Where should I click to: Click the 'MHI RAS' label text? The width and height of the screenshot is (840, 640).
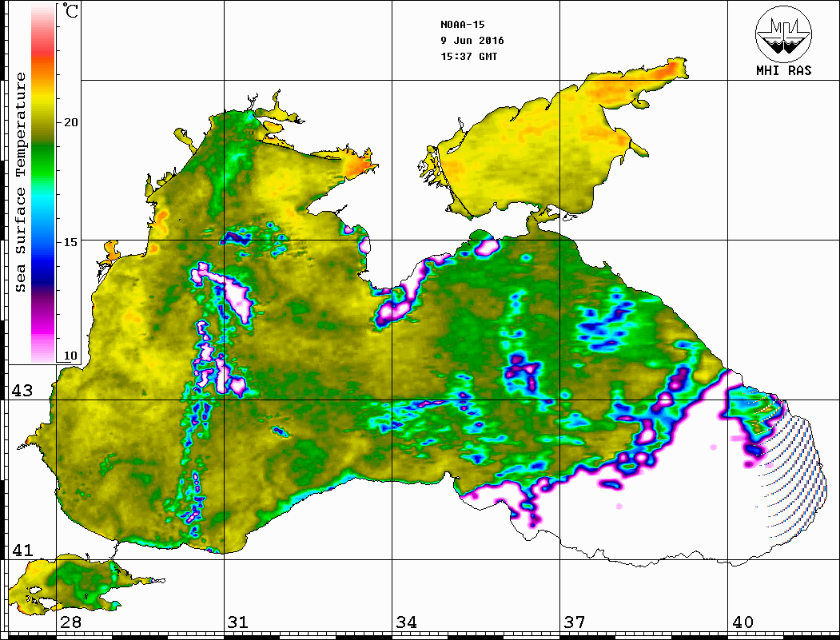(783, 70)
